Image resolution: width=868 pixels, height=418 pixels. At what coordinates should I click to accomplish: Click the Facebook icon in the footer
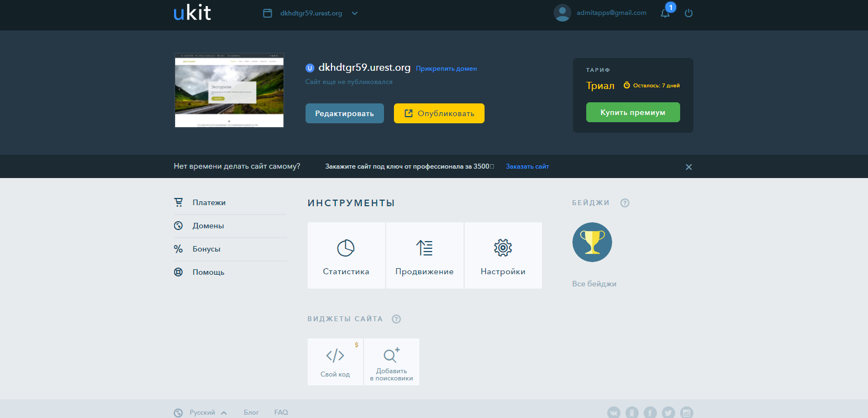pyautogui.click(x=650, y=412)
